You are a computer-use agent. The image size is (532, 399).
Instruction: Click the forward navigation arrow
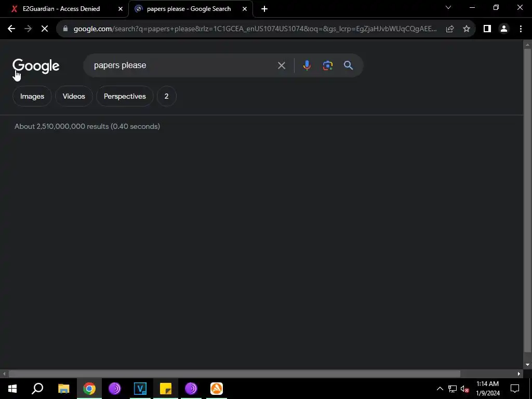pos(28,29)
